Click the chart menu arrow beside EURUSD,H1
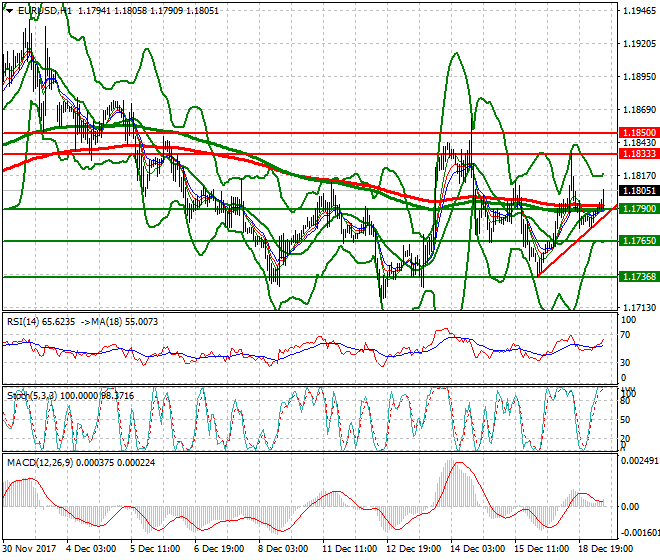 [10, 11]
